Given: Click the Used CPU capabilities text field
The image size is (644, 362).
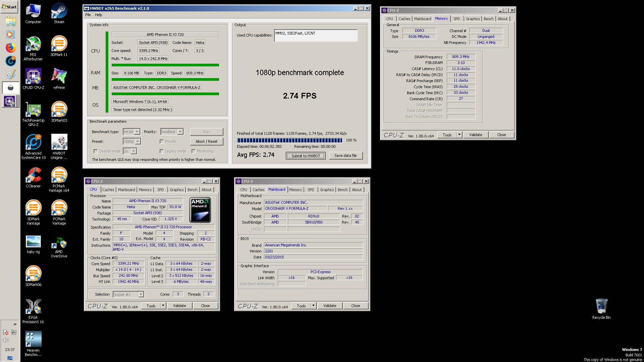Looking at the screenshot, I should (x=316, y=36).
